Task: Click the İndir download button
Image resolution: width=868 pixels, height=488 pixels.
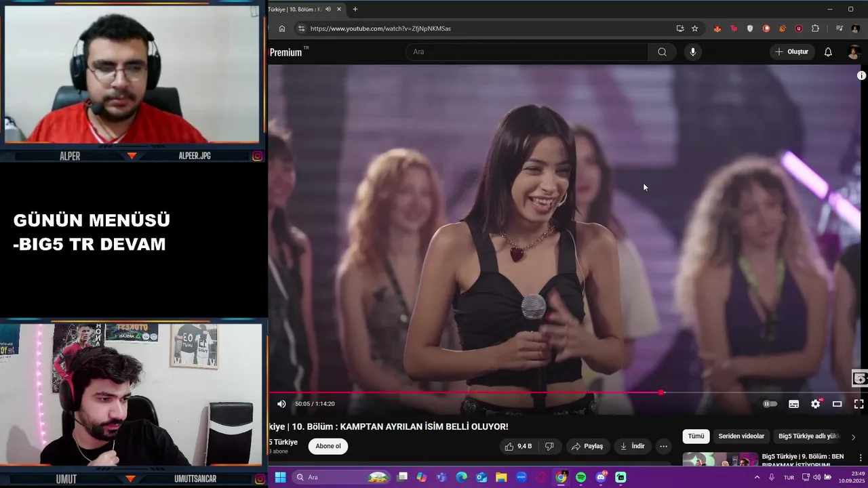Action: [632, 446]
